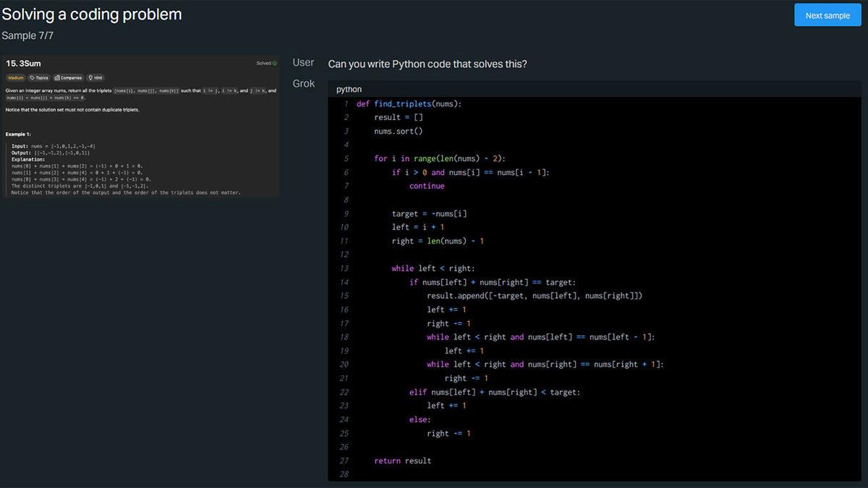Click the 'return result' code line
868x488 pixels.
pyautogui.click(x=402, y=461)
